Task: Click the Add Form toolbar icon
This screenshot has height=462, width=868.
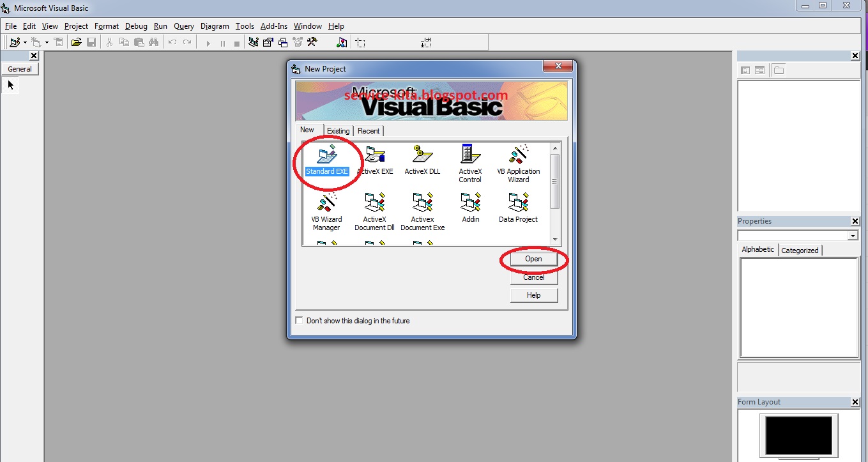Action: point(36,42)
